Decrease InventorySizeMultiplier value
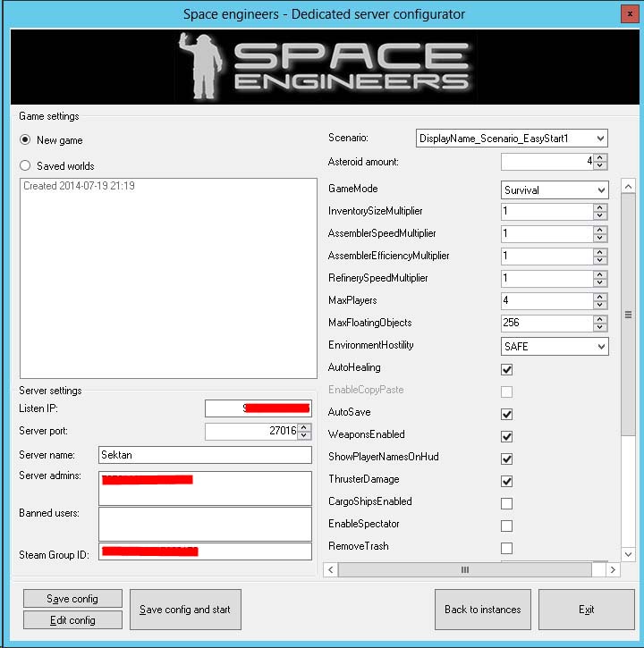Screen dimensions: 644x648 (x=600, y=215)
